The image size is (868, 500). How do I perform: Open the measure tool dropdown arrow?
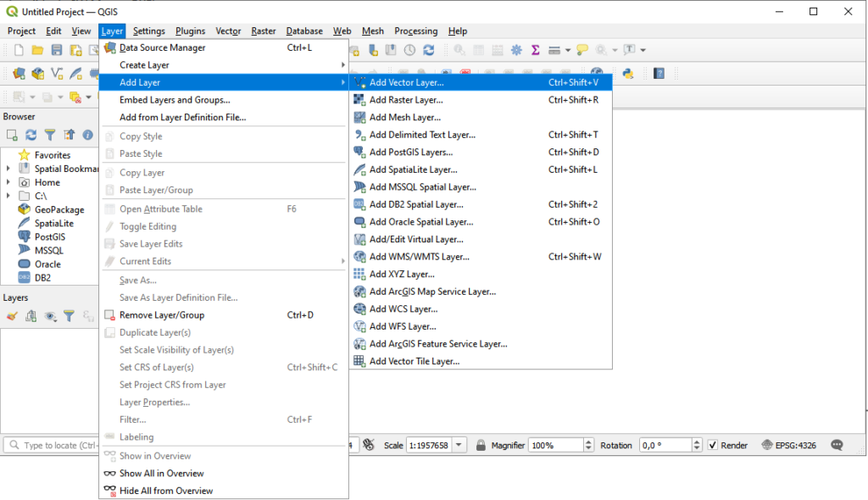click(568, 50)
